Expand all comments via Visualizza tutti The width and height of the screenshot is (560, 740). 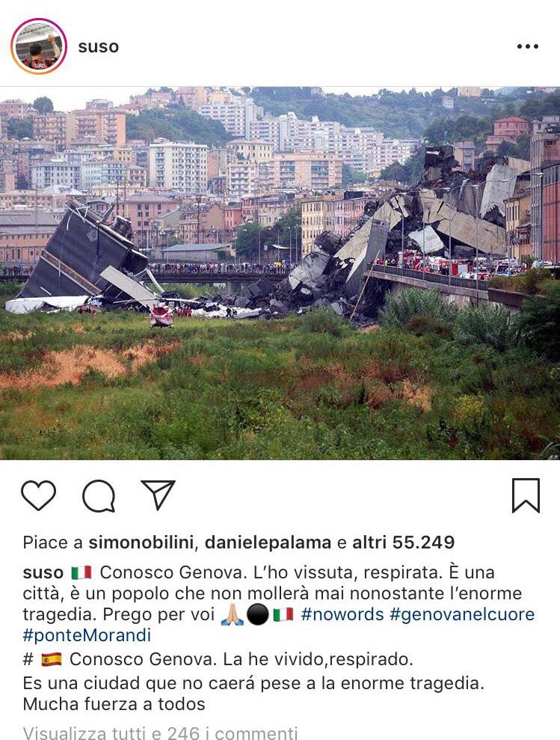tap(161, 732)
